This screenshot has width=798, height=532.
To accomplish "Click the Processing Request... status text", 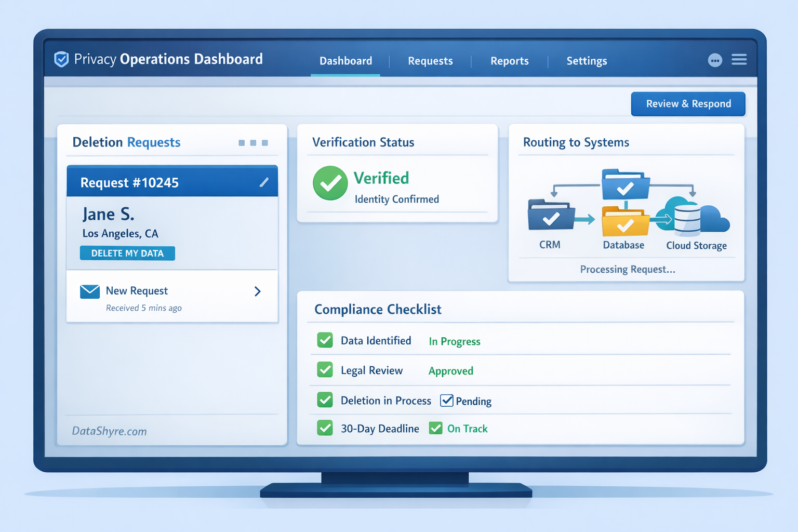I will click(628, 269).
